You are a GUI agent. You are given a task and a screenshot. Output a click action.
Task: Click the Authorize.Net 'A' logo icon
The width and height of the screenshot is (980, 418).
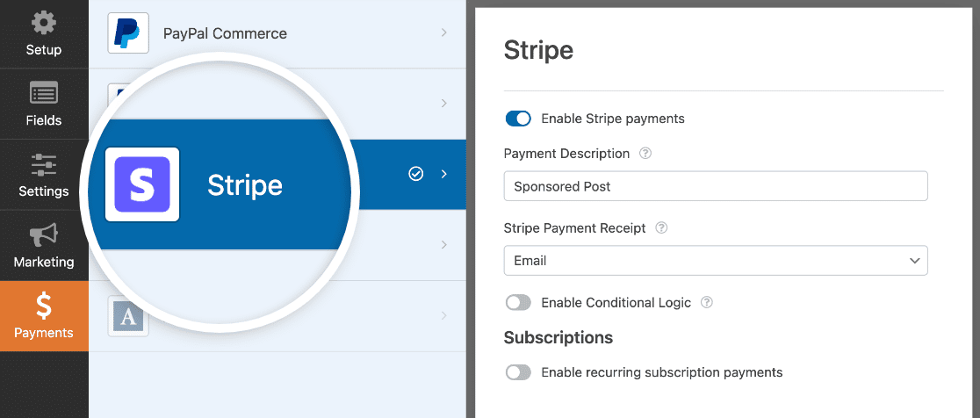coord(128,317)
